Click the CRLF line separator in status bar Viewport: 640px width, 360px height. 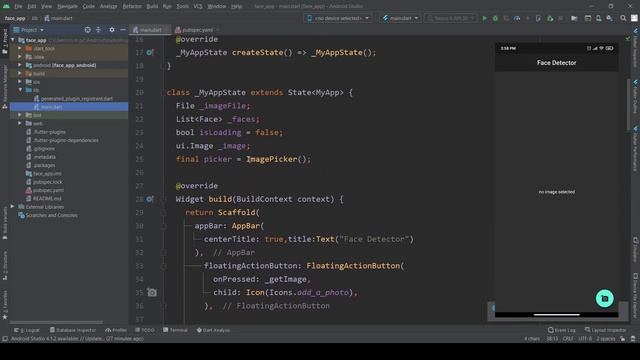[568, 339]
